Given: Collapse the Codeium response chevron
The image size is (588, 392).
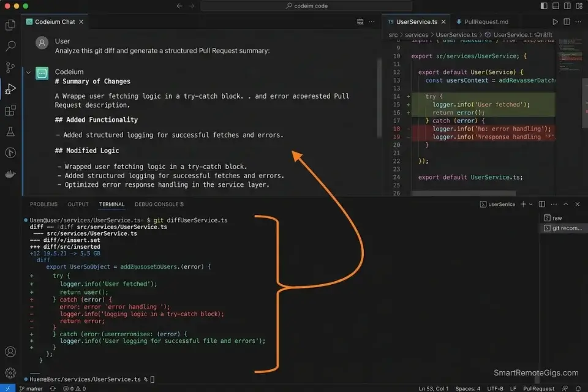Looking at the screenshot, I should 28,72.
